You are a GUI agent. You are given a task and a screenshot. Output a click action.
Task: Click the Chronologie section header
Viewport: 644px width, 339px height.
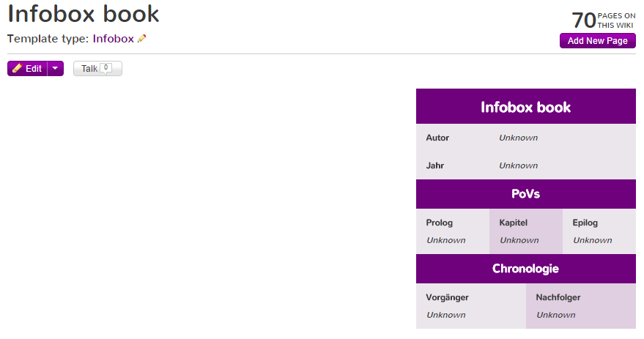(x=525, y=269)
